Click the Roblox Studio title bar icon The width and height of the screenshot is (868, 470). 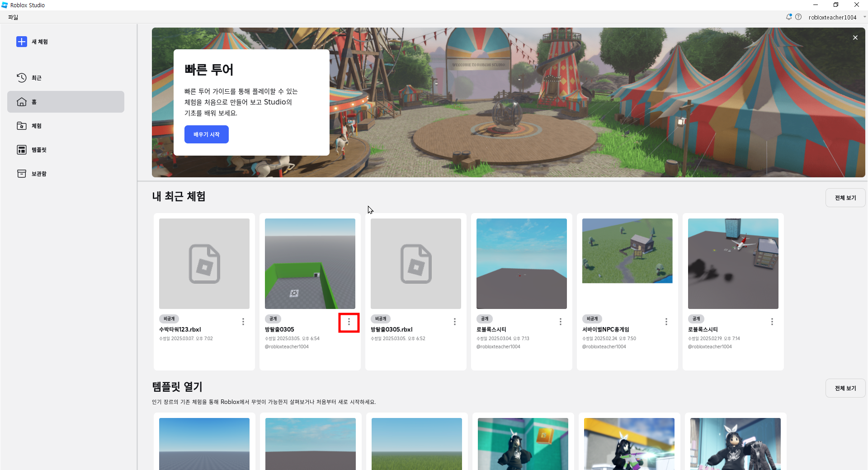point(5,5)
